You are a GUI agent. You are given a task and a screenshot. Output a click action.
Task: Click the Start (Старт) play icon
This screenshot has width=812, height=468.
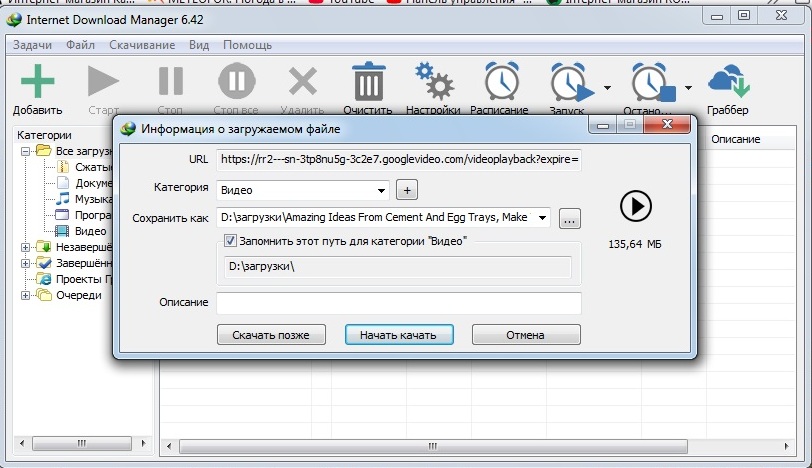coord(103,81)
